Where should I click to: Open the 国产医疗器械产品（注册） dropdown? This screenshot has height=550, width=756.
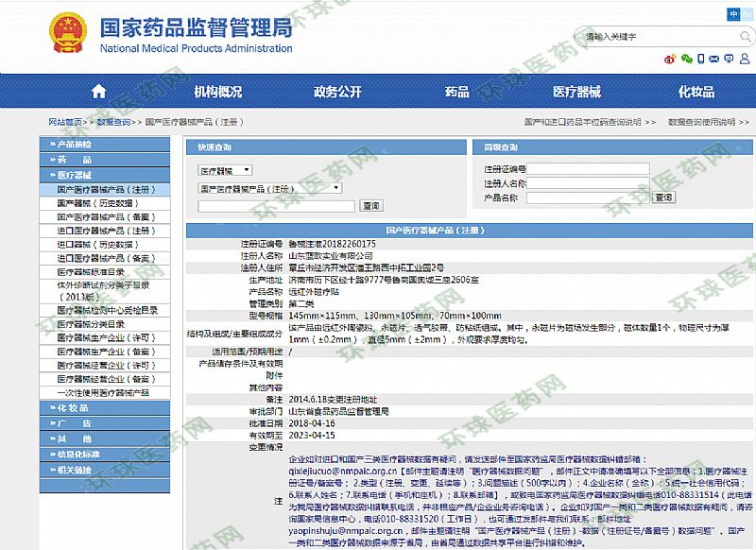point(269,188)
